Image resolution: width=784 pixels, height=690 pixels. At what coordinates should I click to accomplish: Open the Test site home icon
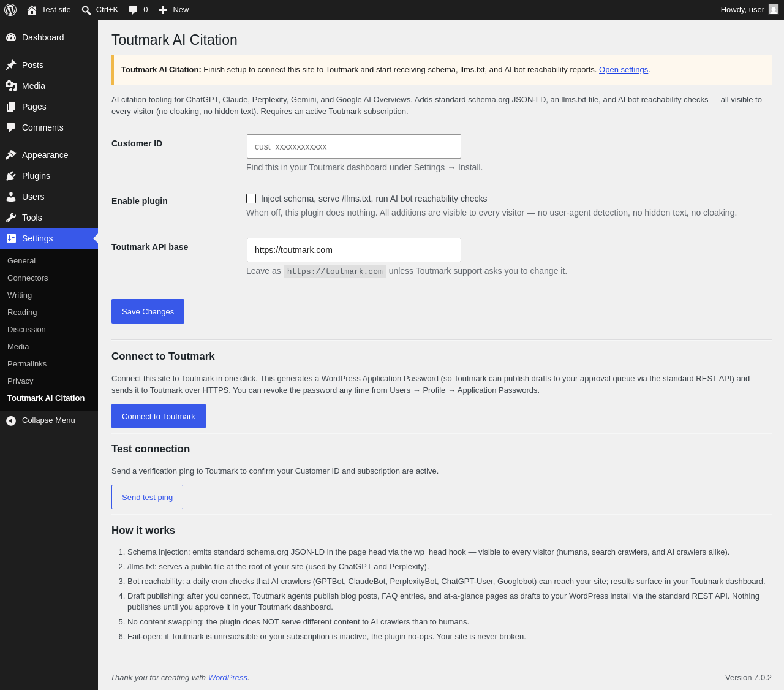click(x=32, y=10)
